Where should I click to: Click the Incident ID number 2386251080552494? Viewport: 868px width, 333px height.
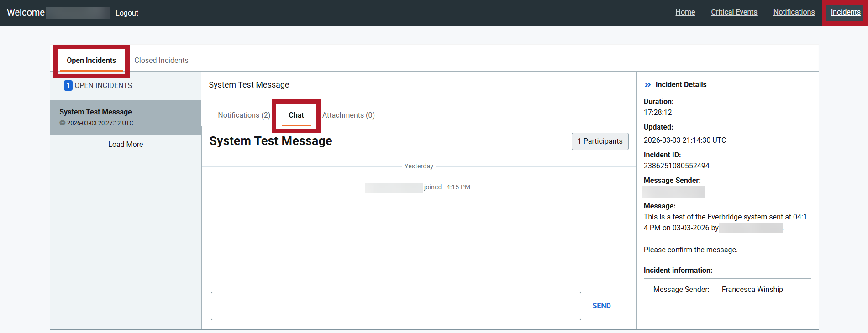coord(676,166)
